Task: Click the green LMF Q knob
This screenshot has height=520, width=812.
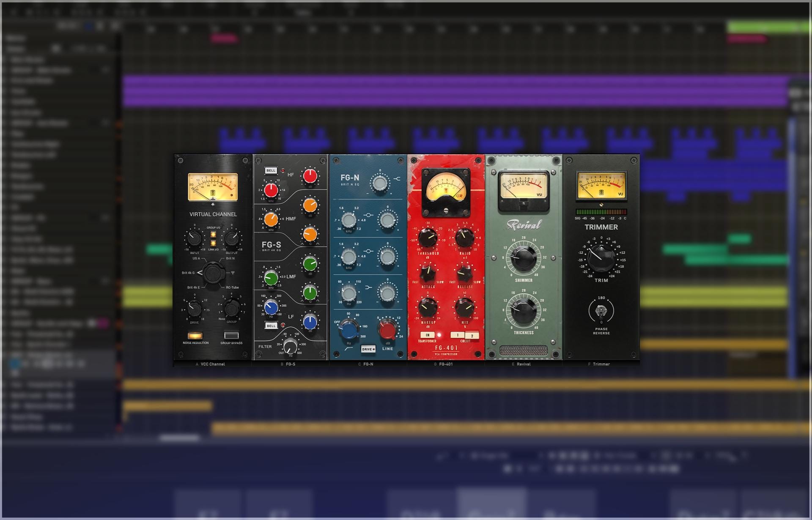Action: (310, 292)
